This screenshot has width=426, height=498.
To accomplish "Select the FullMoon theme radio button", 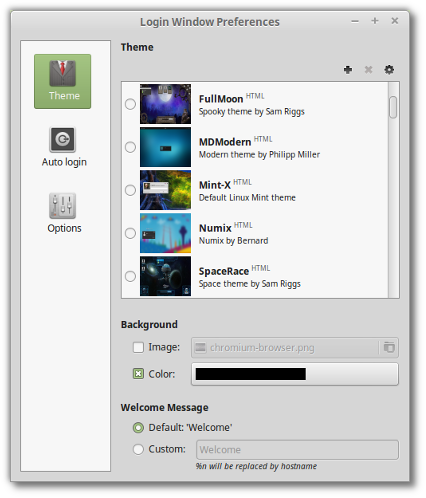I will [130, 104].
